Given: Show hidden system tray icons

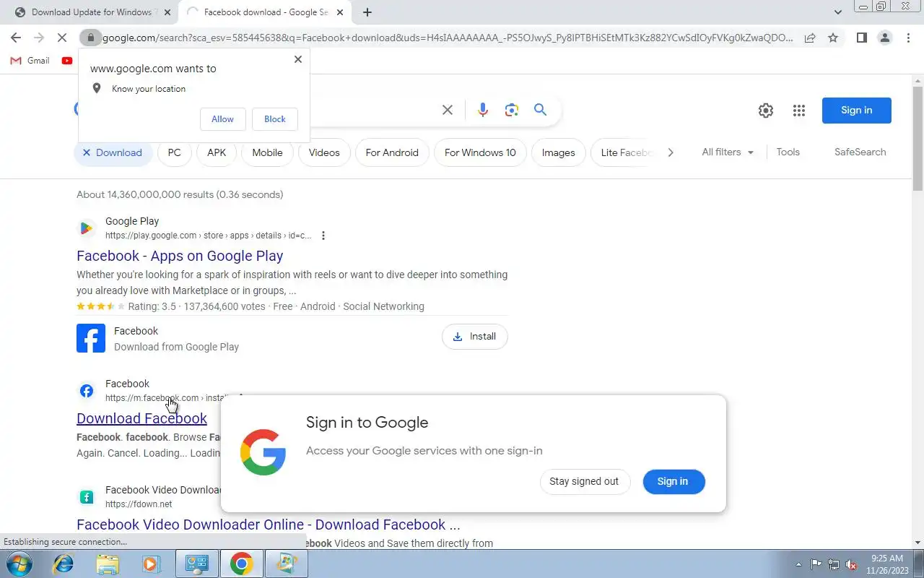Looking at the screenshot, I should [798, 564].
